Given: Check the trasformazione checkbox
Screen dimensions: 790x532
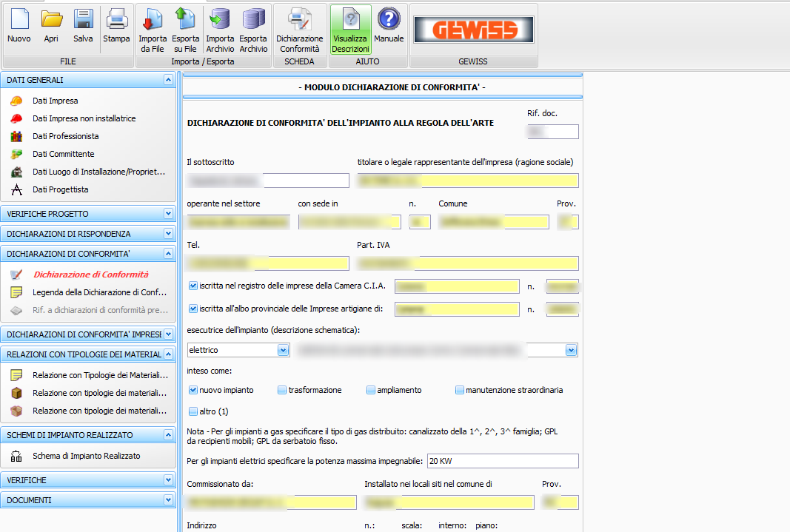Looking at the screenshot, I should 282,390.
